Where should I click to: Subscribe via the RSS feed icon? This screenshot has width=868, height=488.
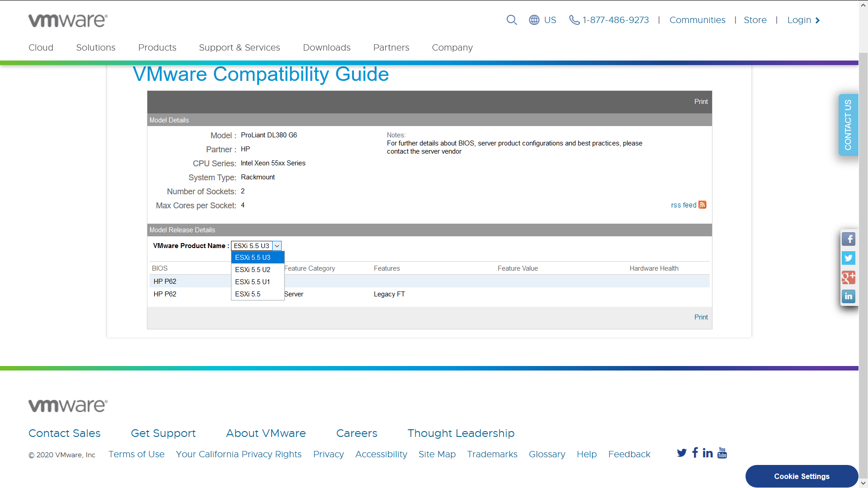coord(702,205)
